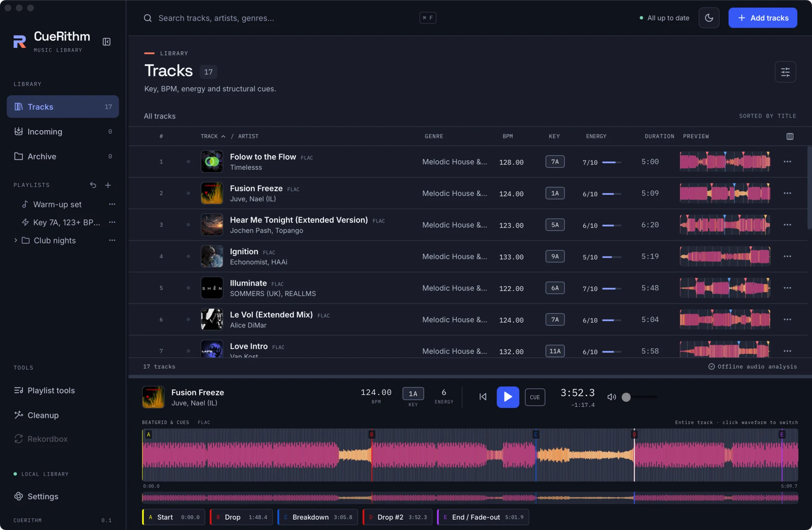Viewport: 812px width, 530px height.
Task: Open column chooser icon in header
Action: 790,136
